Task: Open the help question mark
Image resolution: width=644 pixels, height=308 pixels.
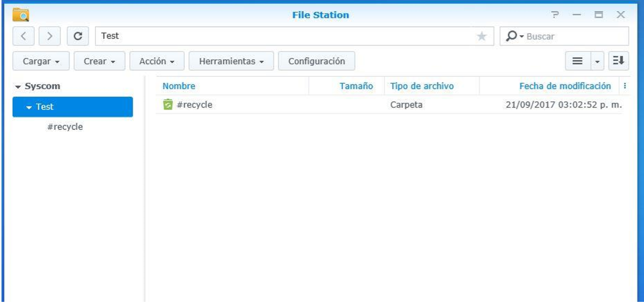Action: [x=556, y=15]
